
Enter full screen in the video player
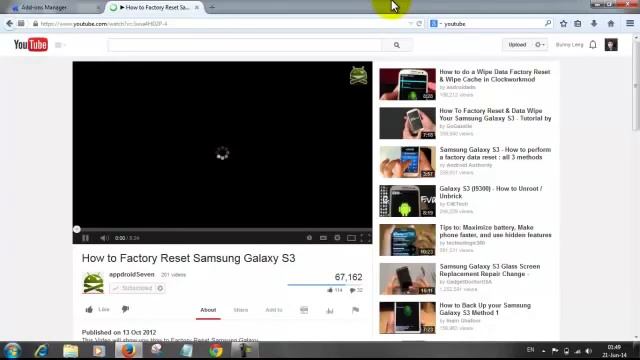365,238
